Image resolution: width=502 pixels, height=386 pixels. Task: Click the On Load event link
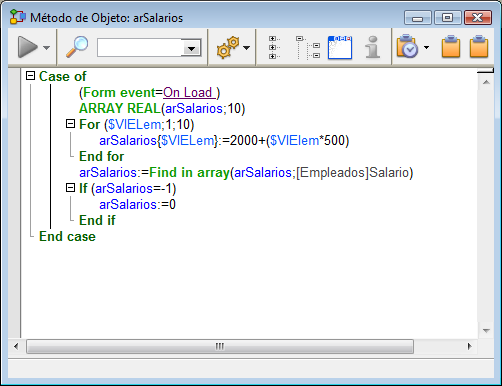point(189,92)
